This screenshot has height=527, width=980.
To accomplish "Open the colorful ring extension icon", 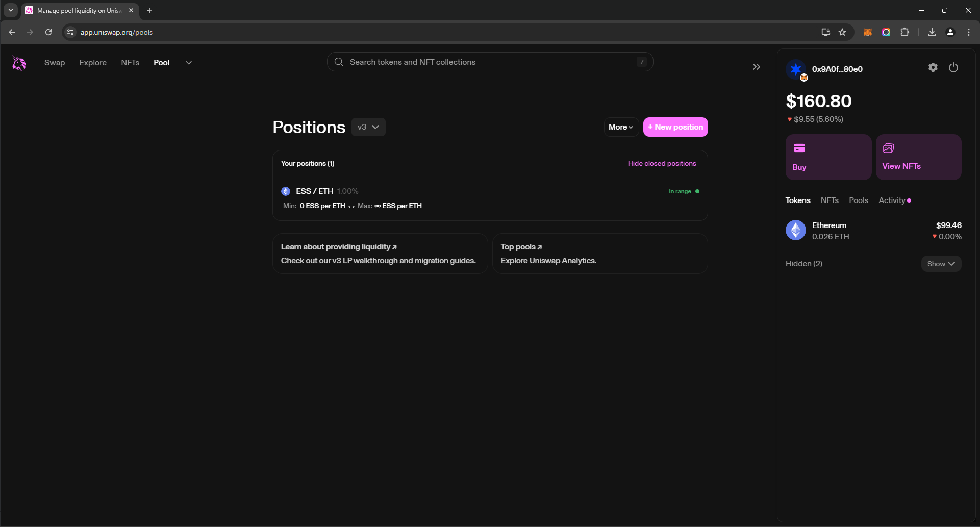I will 886,32.
